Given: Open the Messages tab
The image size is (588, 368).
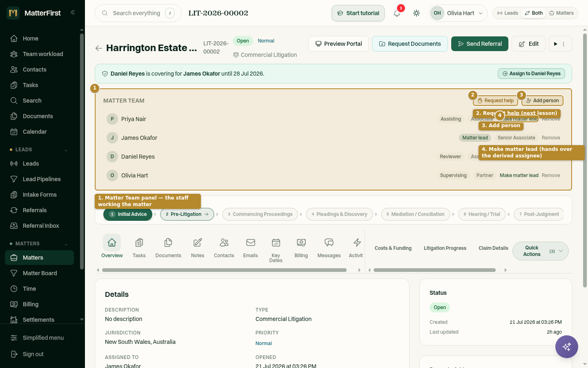Looking at the screenshot, I should tap(329, 246).
